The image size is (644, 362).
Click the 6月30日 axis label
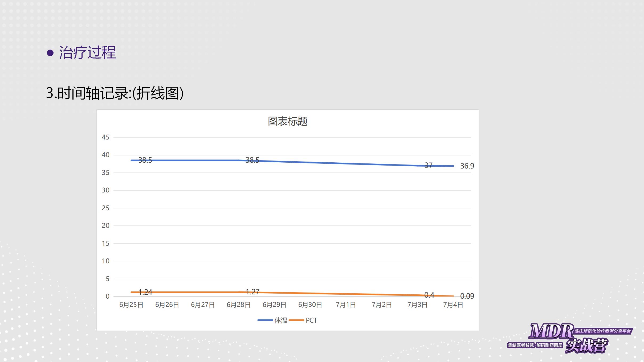tap(310, 305)
